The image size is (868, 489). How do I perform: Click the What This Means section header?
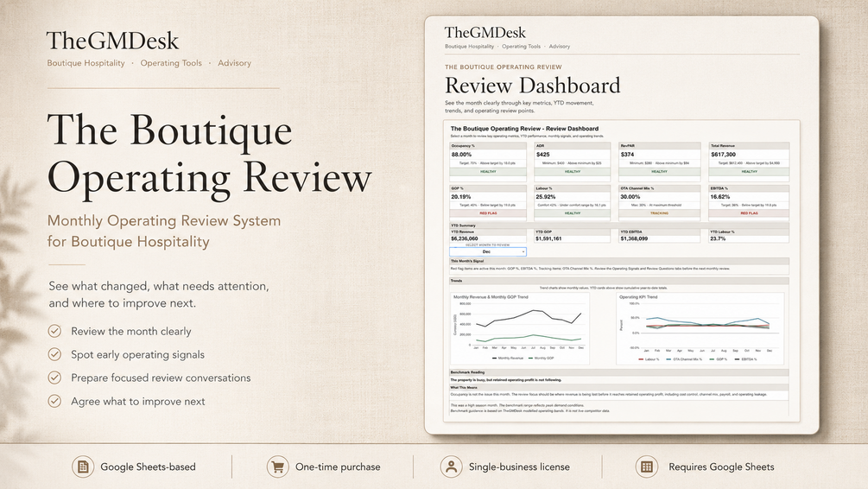[x=619, y=388]
